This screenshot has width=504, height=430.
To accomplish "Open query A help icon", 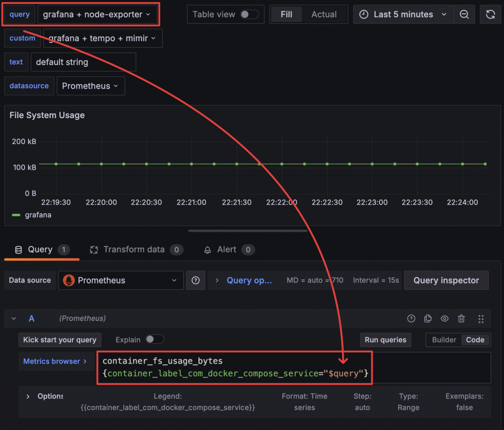I will pyautogui.click(x=411, y=318).
